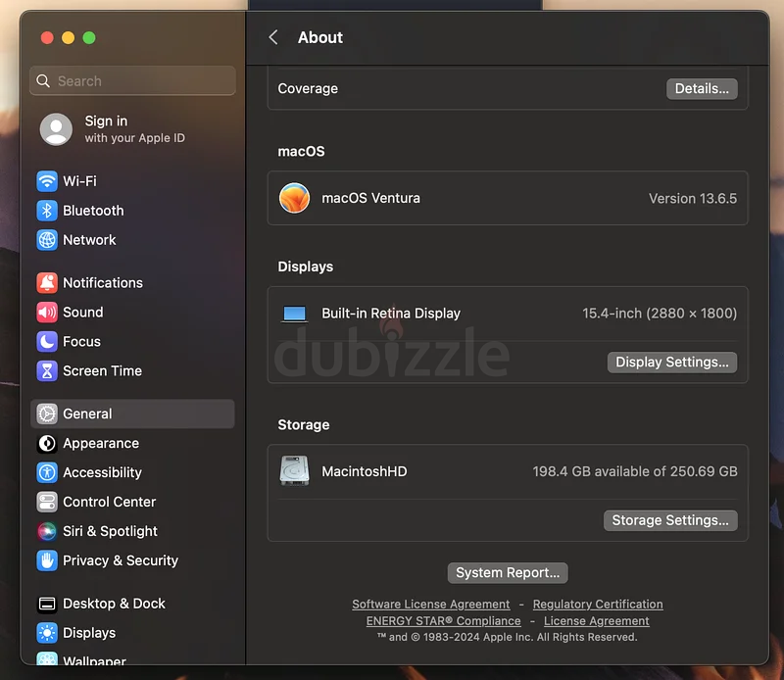The width and height of the screenshot is (784, 680).
Task: Click the Storage section heading
Action: [304, 425]
